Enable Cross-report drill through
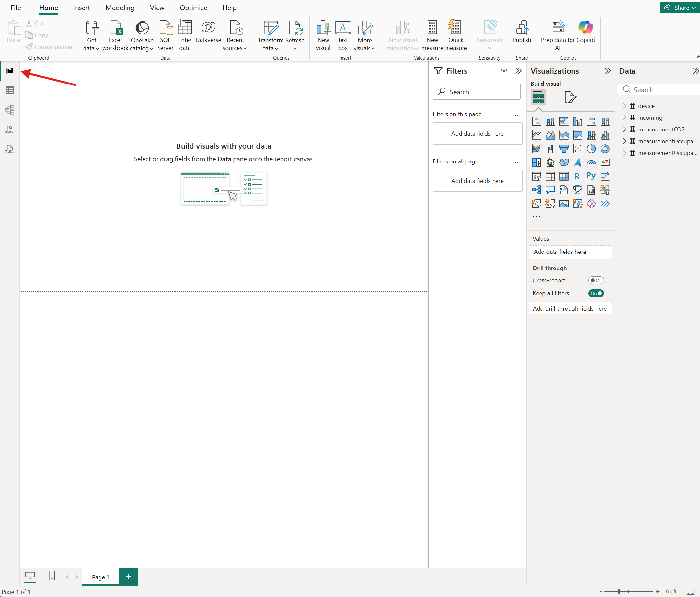The width and height of the screenshot is (700, 597). [x=596, y=280]
